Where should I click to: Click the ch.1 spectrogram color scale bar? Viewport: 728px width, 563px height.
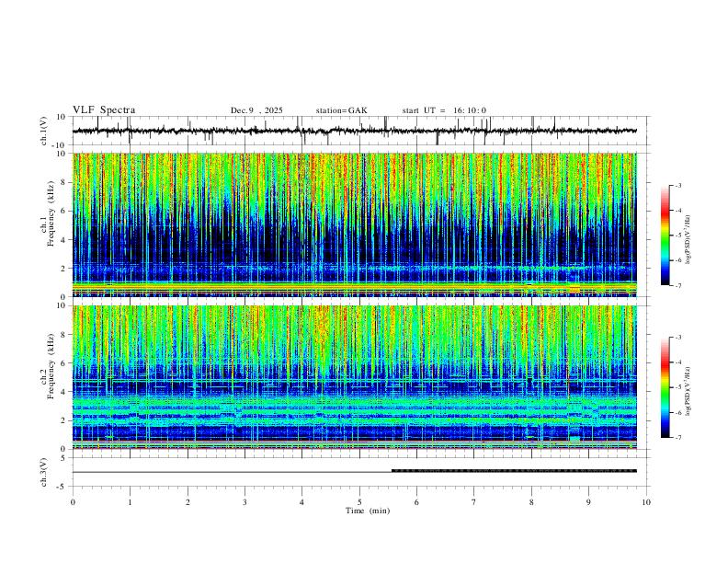(x=665, y=236)
